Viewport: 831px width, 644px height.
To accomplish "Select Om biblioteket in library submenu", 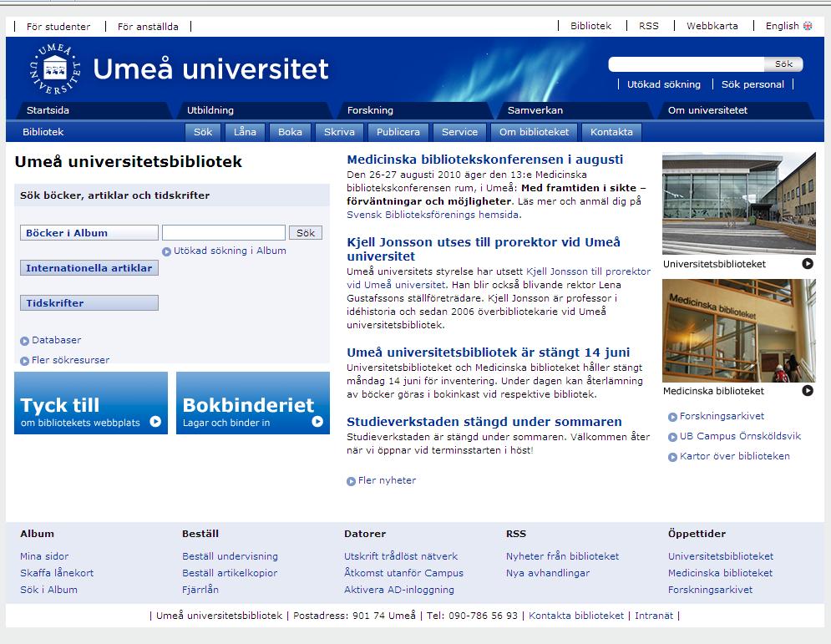I will (x=534, y=132).
